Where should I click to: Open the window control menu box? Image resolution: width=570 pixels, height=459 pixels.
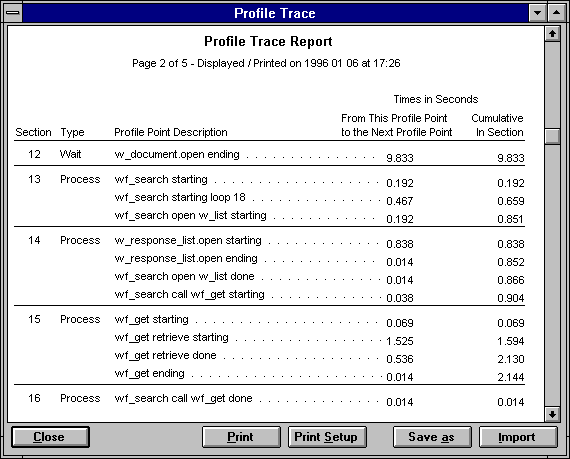click(13, 13)
